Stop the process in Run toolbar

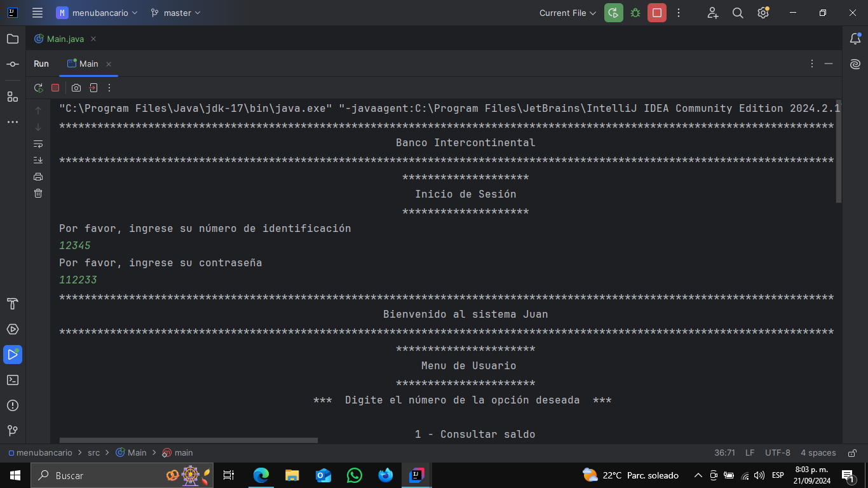coord(55,88)
